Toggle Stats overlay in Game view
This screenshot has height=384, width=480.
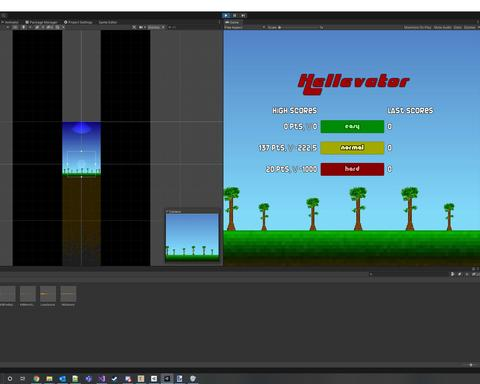[458, 27]
